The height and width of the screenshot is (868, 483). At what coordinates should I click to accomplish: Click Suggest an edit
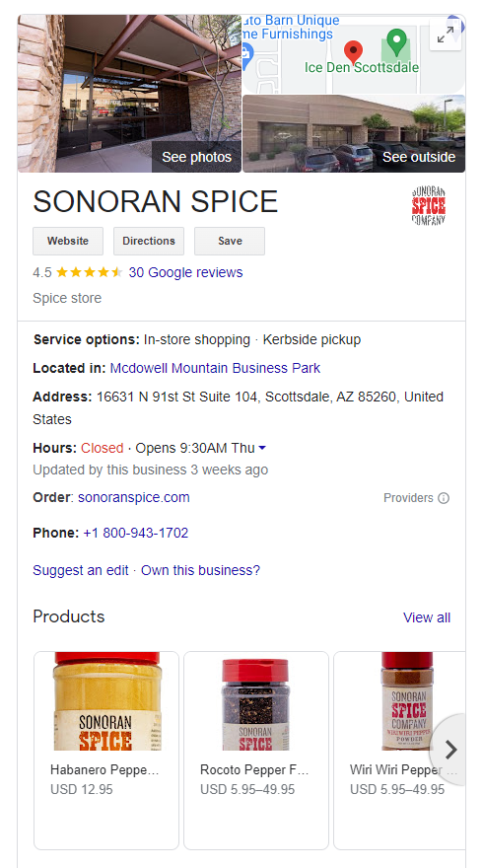coord(81,570)
